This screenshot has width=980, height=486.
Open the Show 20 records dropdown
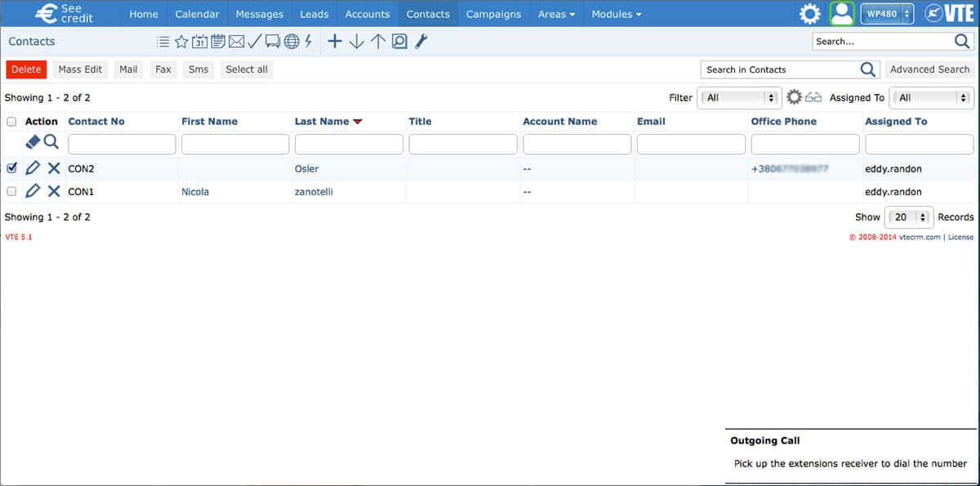911,217
